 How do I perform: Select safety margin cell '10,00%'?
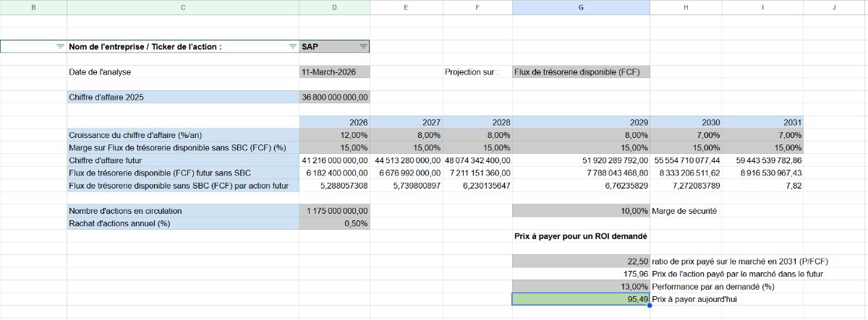click(581, 211)
